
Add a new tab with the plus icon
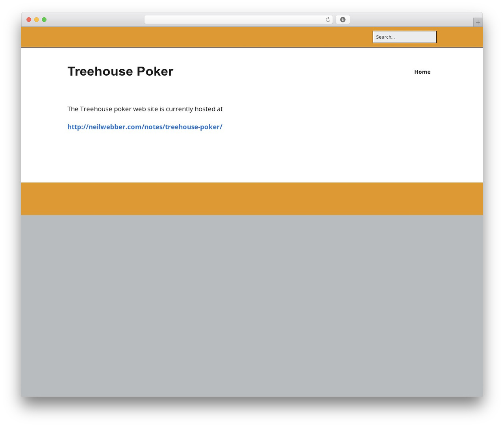click(x=478, y=22)
